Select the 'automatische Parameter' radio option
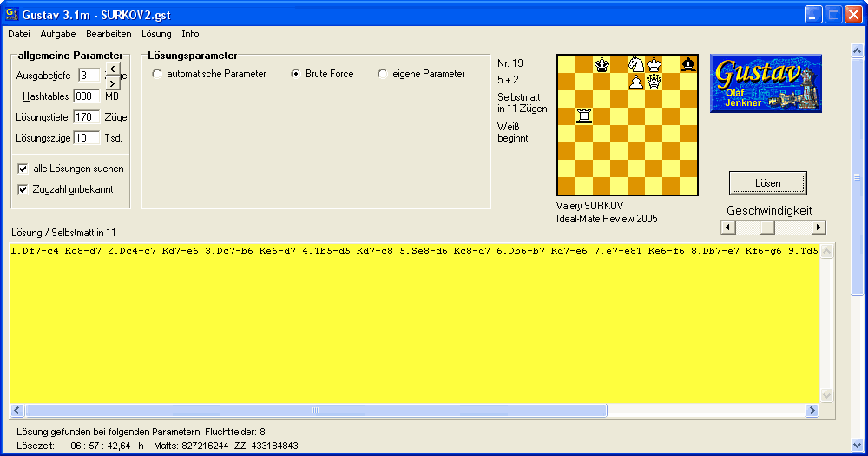Screen dimensions: 868x456 157,75
